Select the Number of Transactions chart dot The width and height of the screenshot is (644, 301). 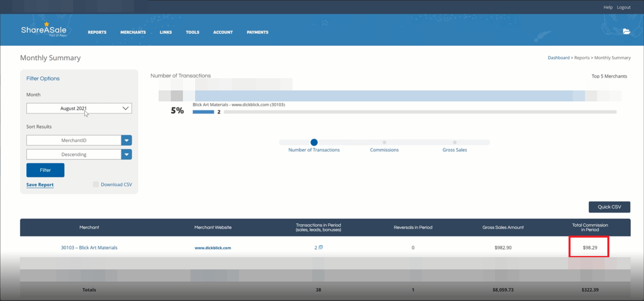pyautogui.click(x=314, y=142)
